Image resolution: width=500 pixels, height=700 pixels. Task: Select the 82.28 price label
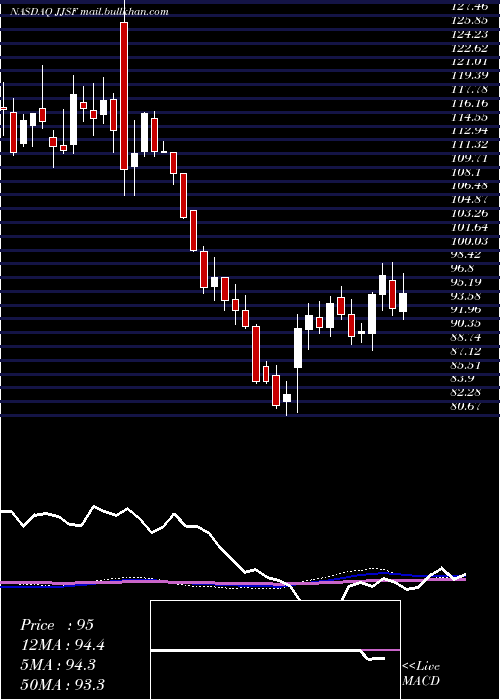(466, 393)
